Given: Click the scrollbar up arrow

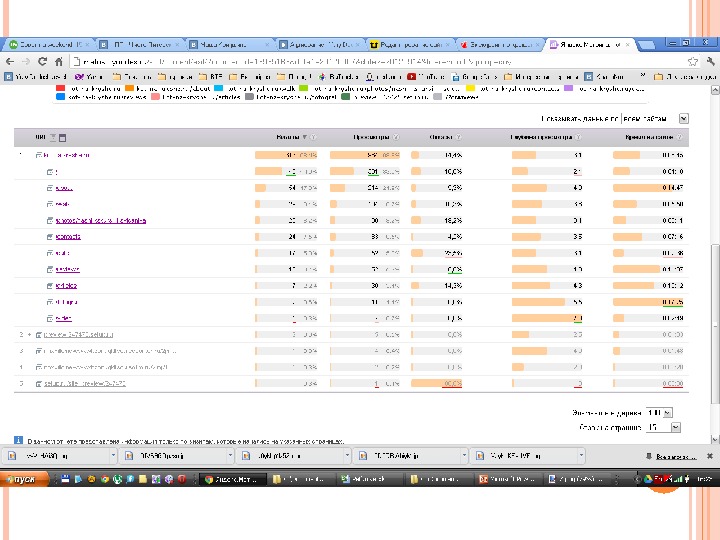Looking at the screenshot, I should pyautogui.click(x=715, y=90).
